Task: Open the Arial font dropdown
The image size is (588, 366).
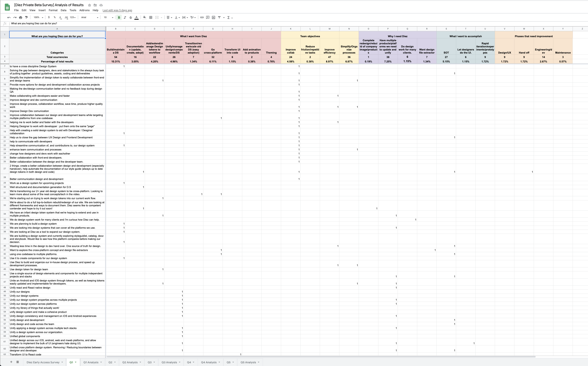Action: 90,17
